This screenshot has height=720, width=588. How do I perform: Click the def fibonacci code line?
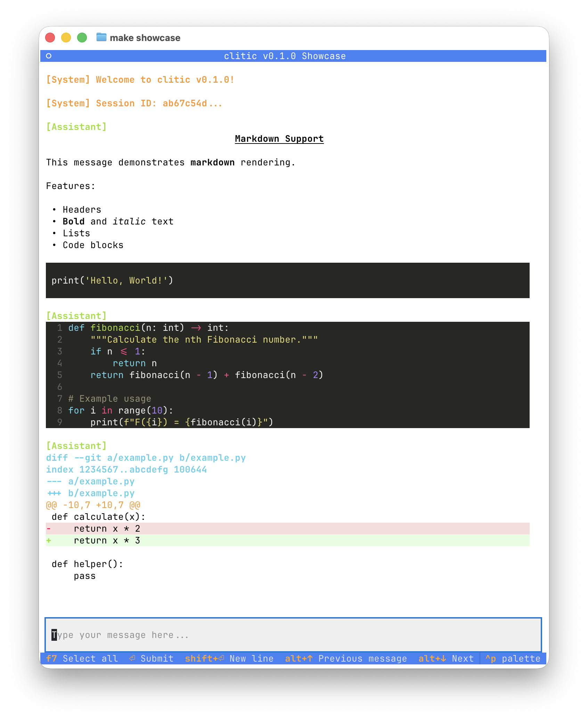click(x=149, y=328)
